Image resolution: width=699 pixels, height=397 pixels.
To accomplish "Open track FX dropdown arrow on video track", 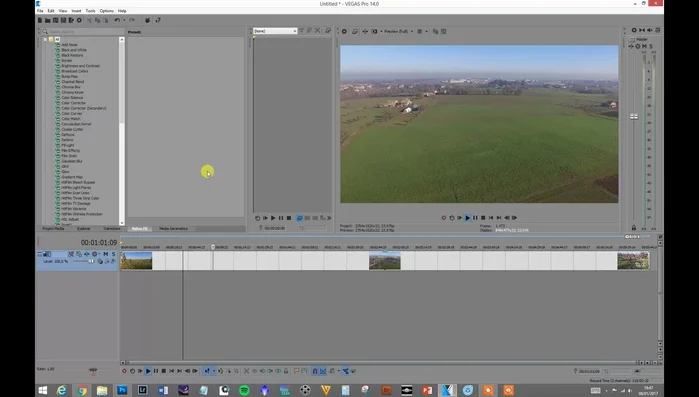I will (99, 254).
